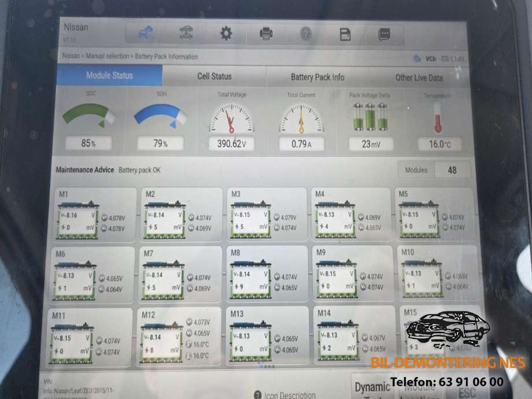Tap M7 module battery graphic

pyautogui.click(x=163, y=280)
